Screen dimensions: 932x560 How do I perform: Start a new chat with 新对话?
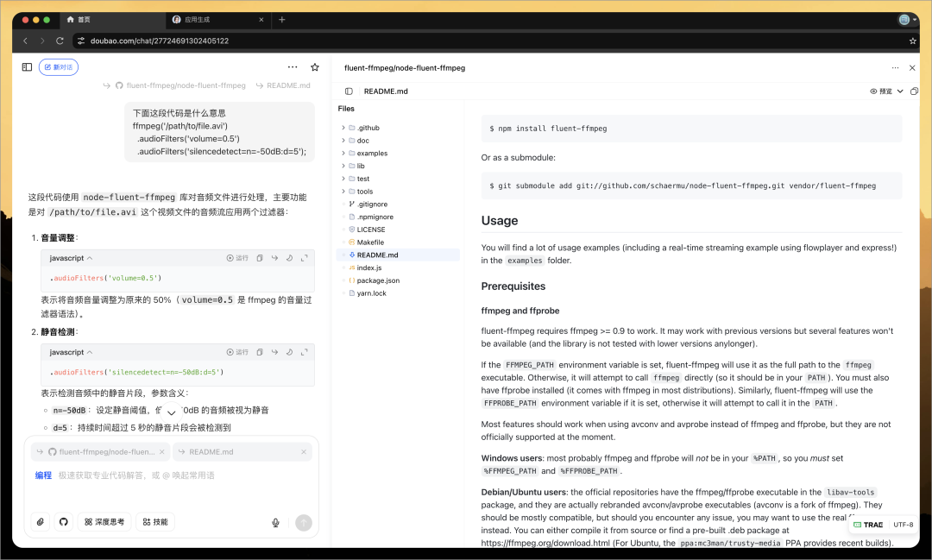[x=59, y=67]
